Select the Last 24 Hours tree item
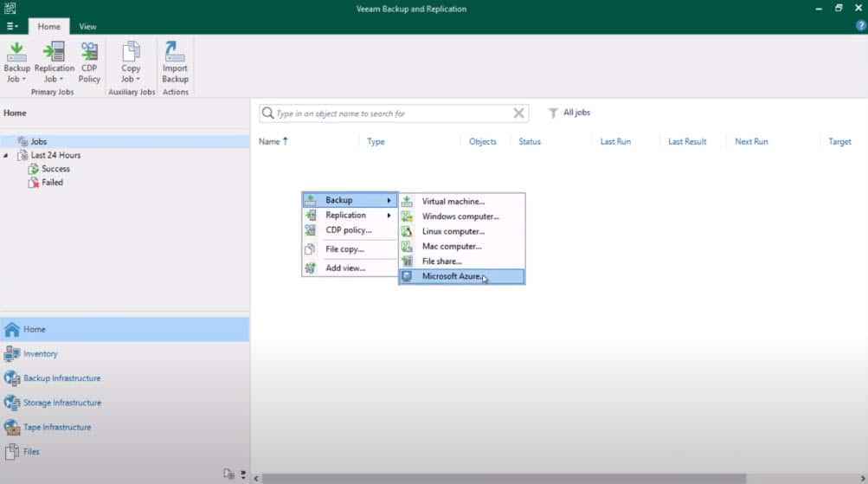This screenshot has height=484, width=868. (55, 155)
